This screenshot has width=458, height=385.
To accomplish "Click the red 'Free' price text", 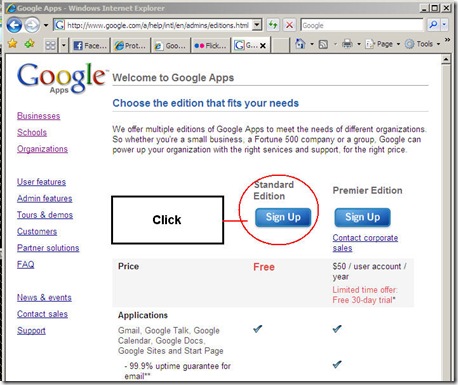I will coord(264,267).
